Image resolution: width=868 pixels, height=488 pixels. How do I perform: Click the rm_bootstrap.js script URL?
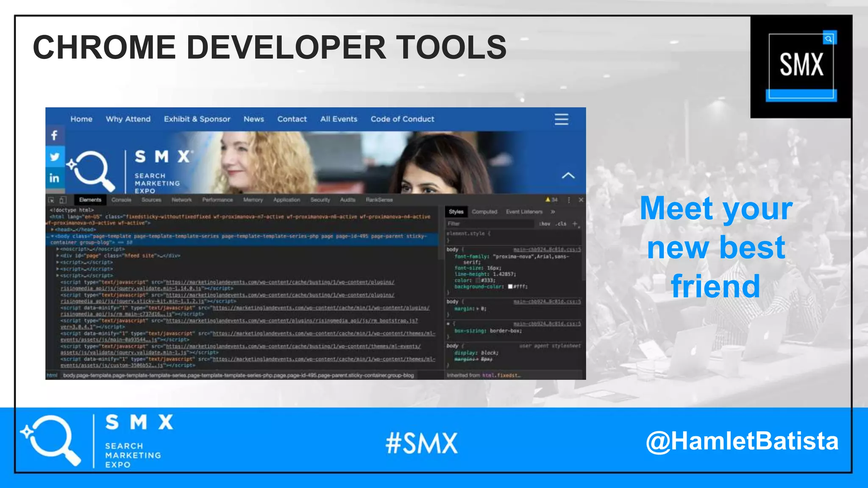(x=239, y=324)
